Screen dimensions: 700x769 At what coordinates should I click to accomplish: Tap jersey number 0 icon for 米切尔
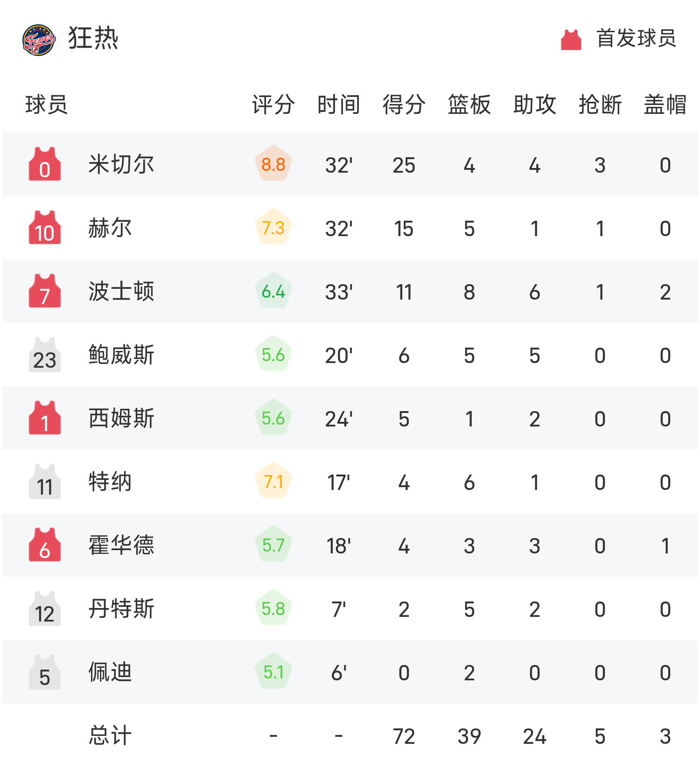(45, 164)
